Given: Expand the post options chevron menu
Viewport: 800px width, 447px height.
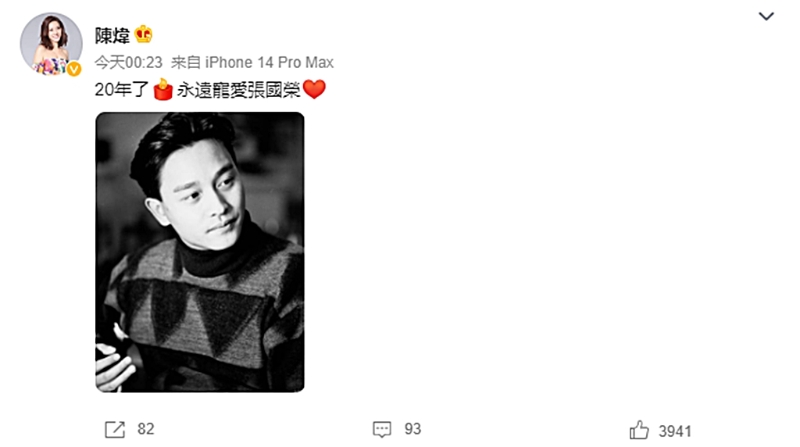Looking at the screenshot, I should point(766,16).
